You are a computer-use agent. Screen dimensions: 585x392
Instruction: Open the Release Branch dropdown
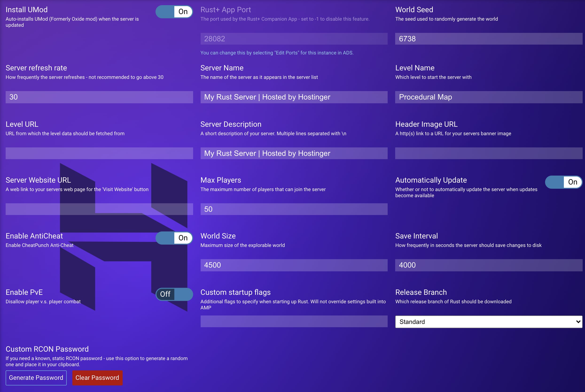(488, 322)
